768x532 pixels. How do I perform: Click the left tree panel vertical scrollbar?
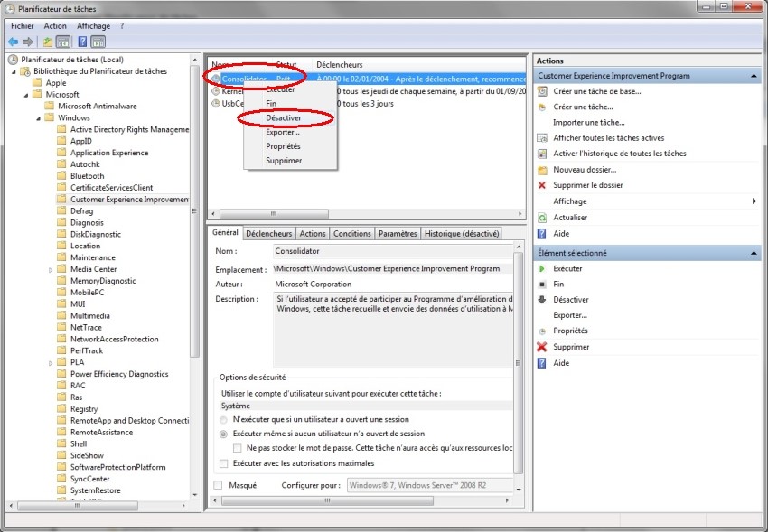pos(195,226)
